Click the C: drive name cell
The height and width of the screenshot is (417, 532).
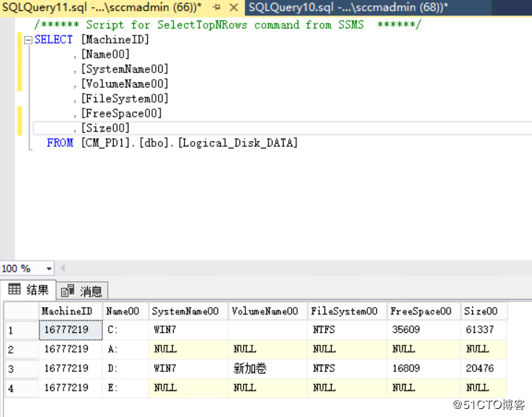pyautogui.click(x=125, y=330)
